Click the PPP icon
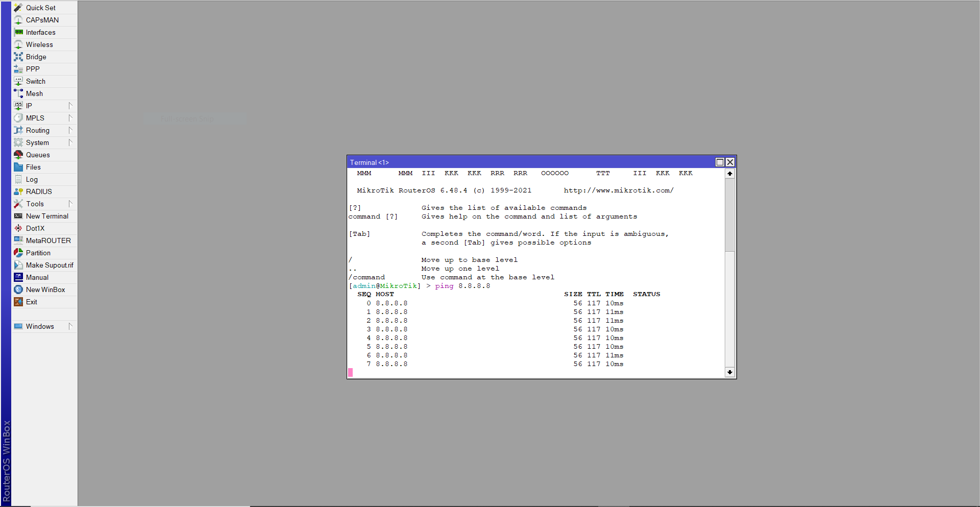 (x=18, y=69)
